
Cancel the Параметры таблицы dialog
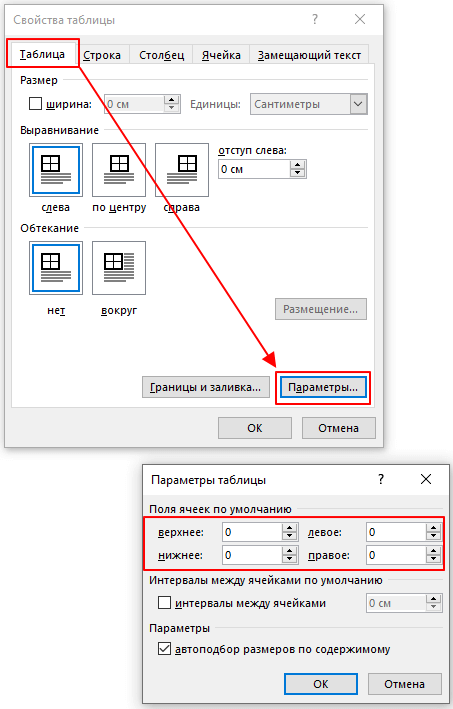405,684
